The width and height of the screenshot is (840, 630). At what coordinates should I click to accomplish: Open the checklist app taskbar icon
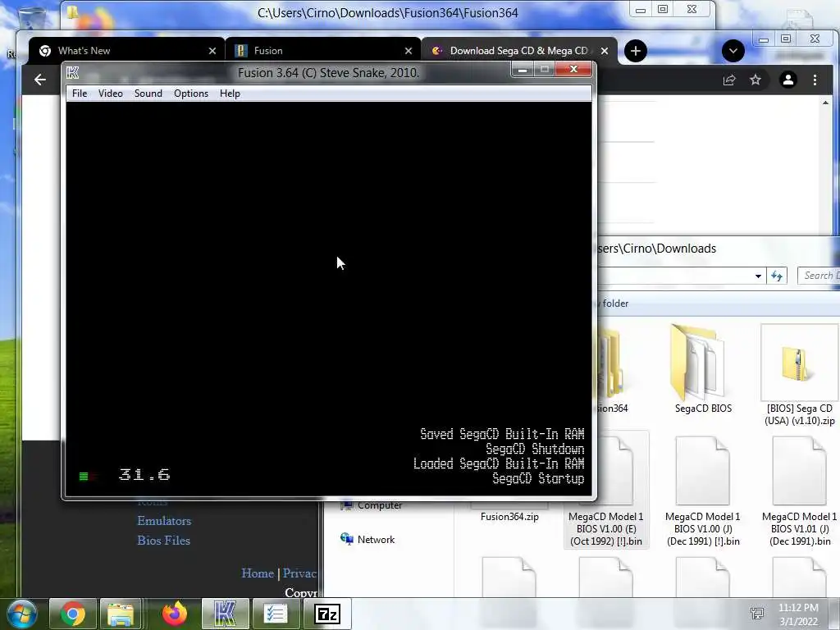point(276,614)
